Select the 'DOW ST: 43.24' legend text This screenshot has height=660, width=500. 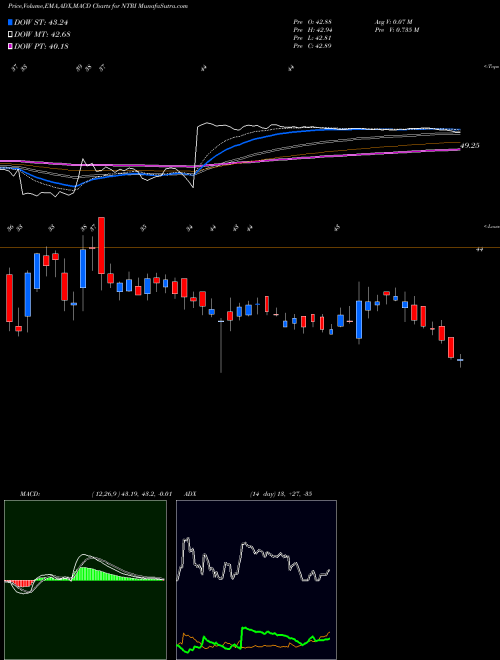click(41, 22)
